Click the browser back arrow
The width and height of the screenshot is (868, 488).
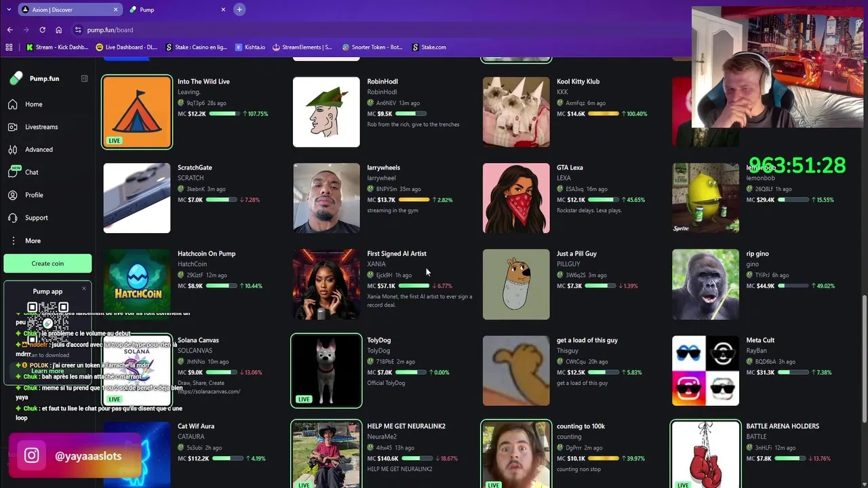[10, 30]
